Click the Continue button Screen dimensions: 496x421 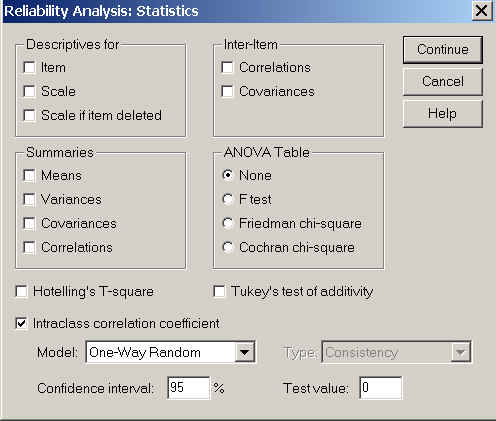click(443, 50)
